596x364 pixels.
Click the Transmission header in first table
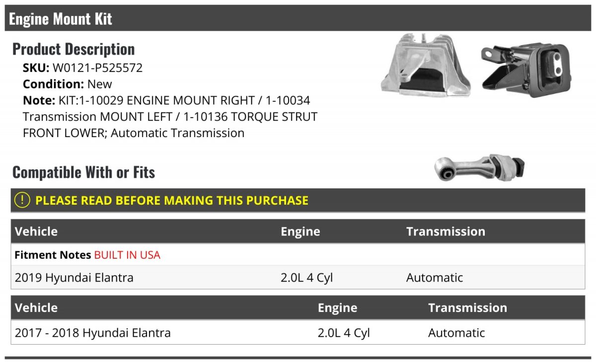[x=446, y=231]
